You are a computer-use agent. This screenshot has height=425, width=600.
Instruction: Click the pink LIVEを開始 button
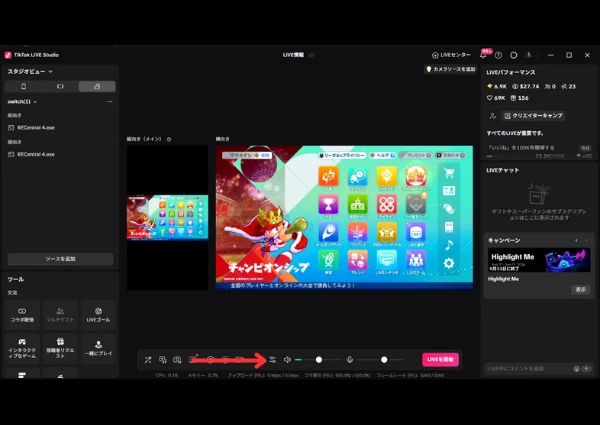pyautogui.click(x=440, y=360)
